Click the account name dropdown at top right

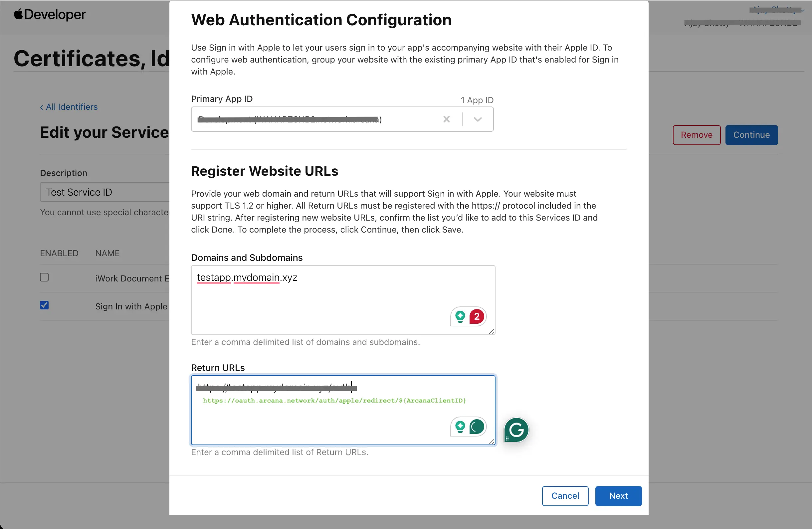pos(776,10)
